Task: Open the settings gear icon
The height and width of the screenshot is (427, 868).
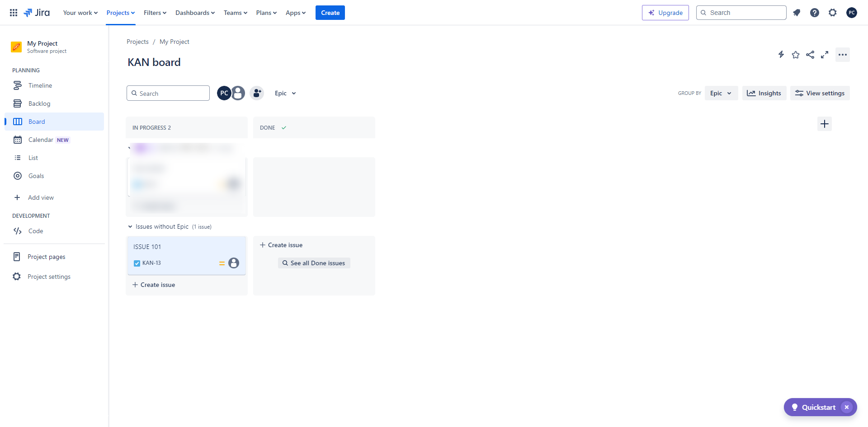Action: (x=833, y=13)
